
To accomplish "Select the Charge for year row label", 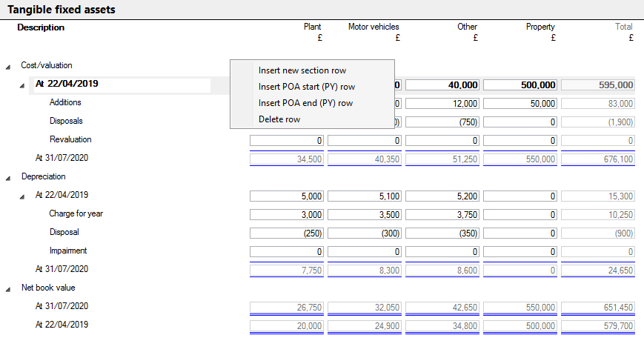I will tap(76, 213).
